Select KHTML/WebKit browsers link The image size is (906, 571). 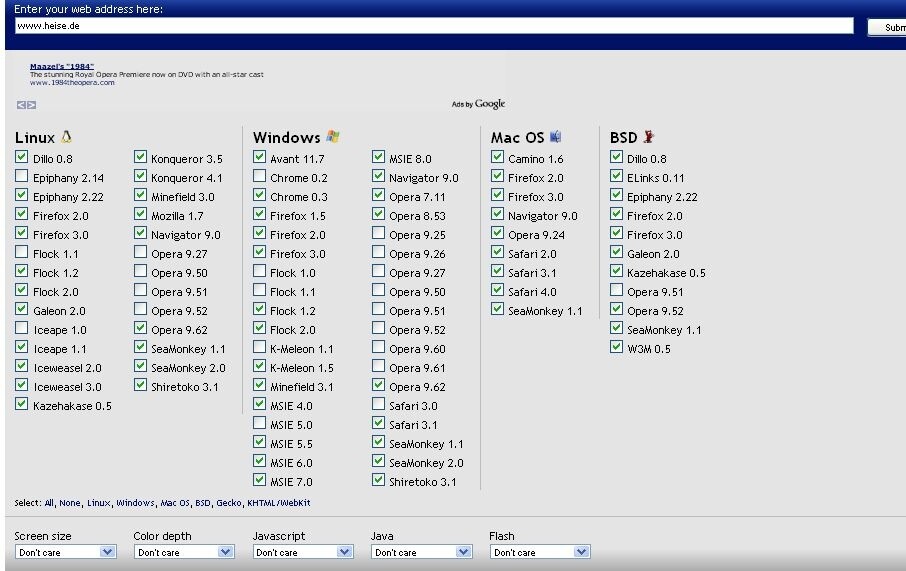pyautogui.click(x=279, y=503)
